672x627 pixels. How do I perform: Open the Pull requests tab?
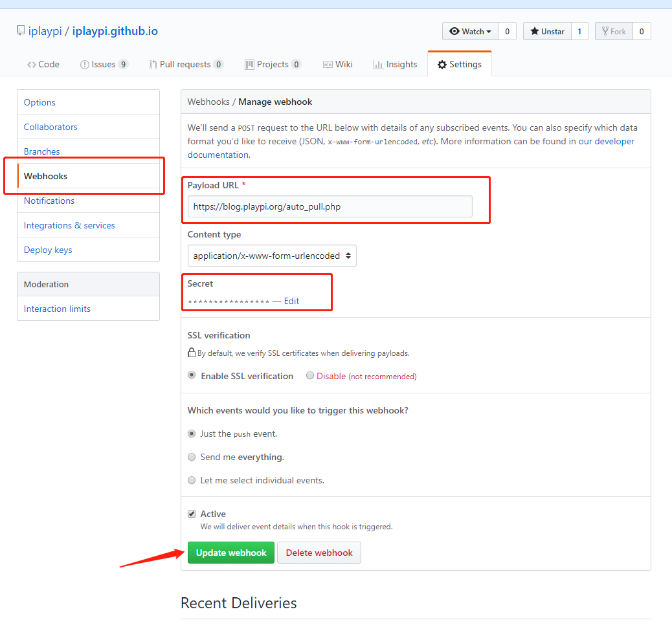pos(186,64)
